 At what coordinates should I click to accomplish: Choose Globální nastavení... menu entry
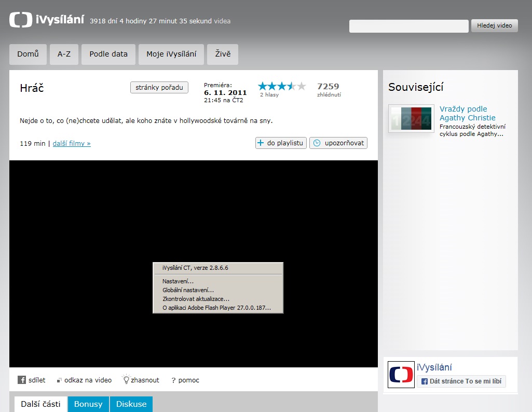(x=188, y=290)
